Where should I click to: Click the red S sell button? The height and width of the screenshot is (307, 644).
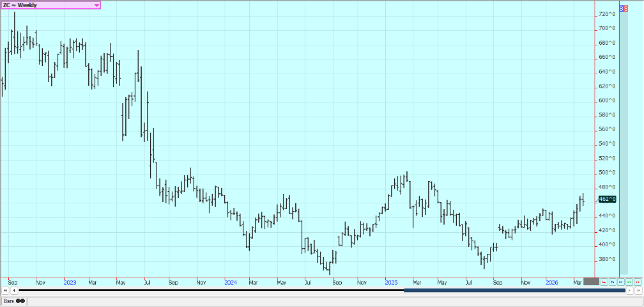click(625, 10)
